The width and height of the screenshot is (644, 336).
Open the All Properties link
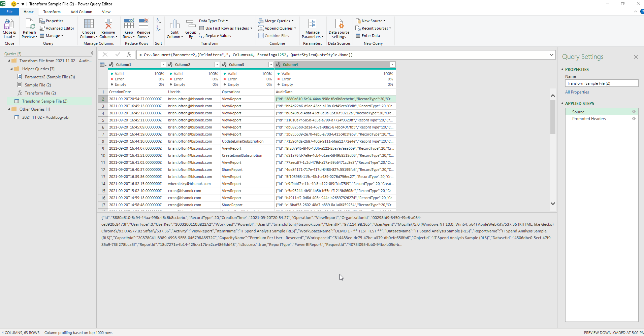pos(577,92)
